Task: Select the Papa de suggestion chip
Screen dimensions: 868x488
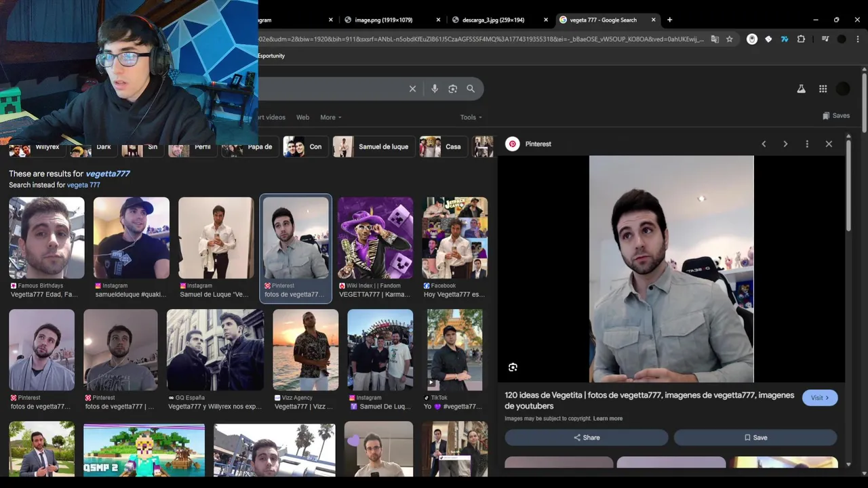Action: [250, 146]
